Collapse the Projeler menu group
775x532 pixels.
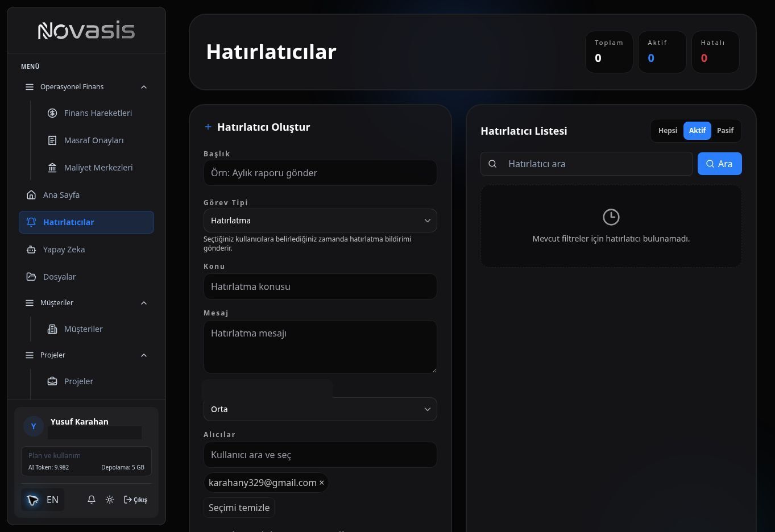144,355
